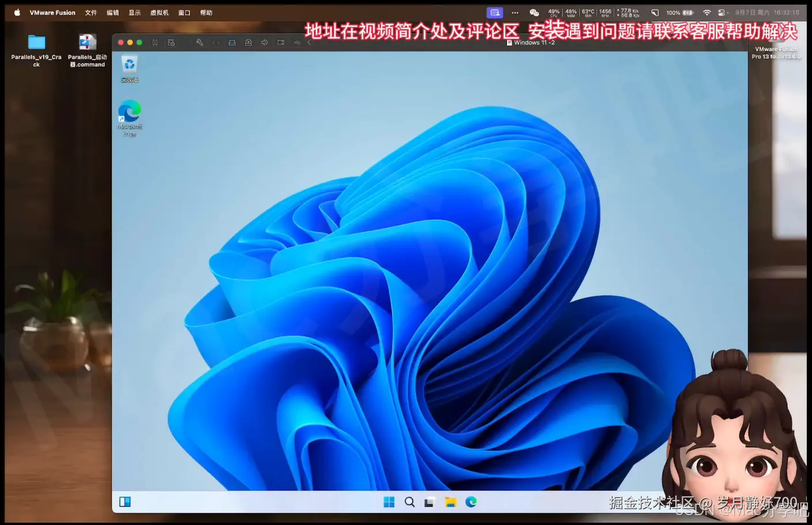Click the Snapshots icon in VMware toolbar
Screen dimensions: 812x525
click(171, 42)
